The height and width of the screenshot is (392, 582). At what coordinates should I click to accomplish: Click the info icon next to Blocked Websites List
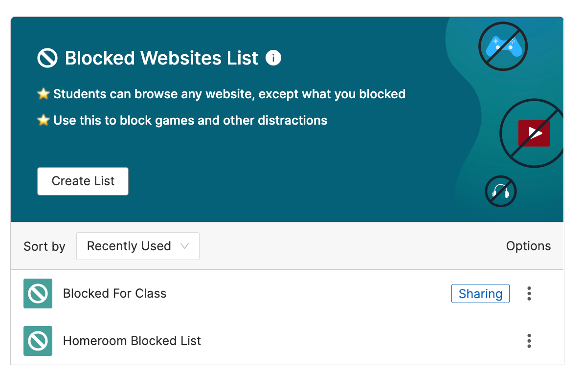pyautogui.click(x=274, y=58)
